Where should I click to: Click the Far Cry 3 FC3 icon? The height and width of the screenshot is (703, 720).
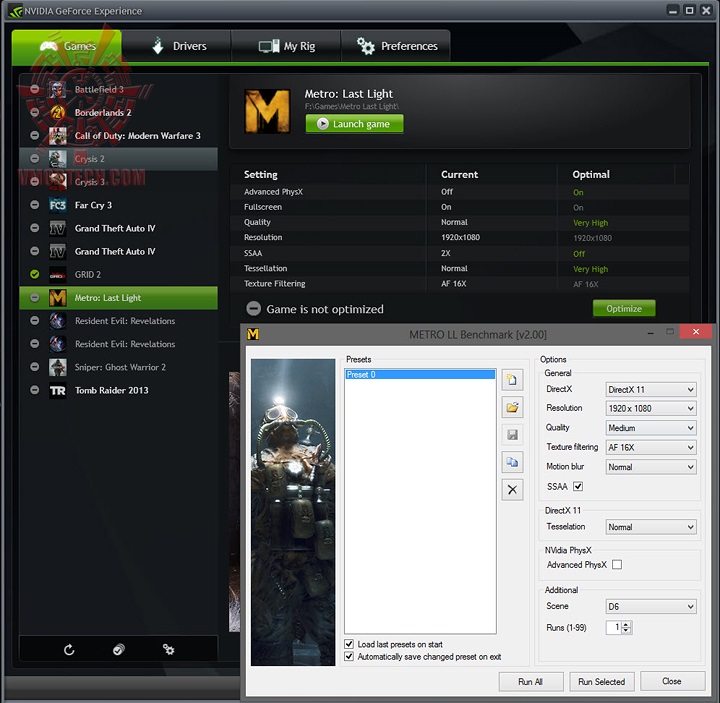click(x=57, y=205)
